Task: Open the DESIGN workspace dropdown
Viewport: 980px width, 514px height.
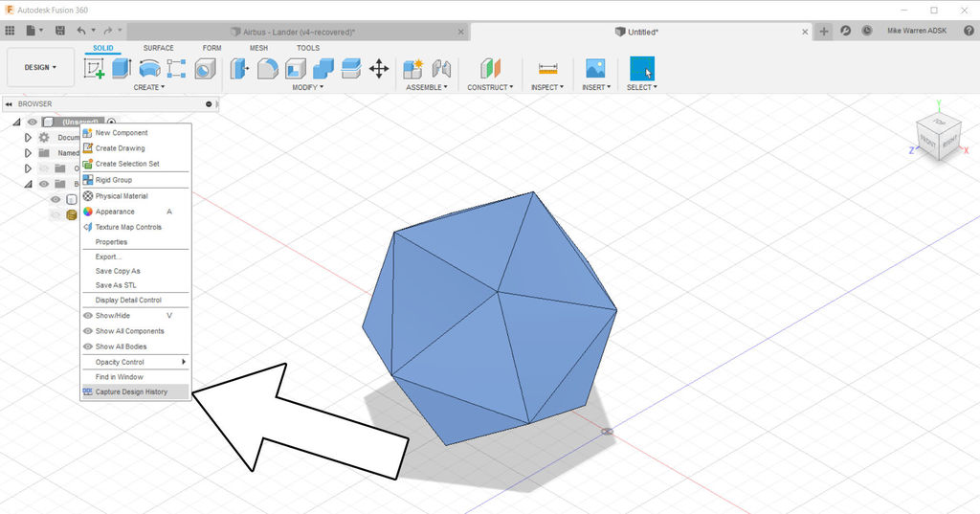Action: pyautogui.click(x=40, y=67)
